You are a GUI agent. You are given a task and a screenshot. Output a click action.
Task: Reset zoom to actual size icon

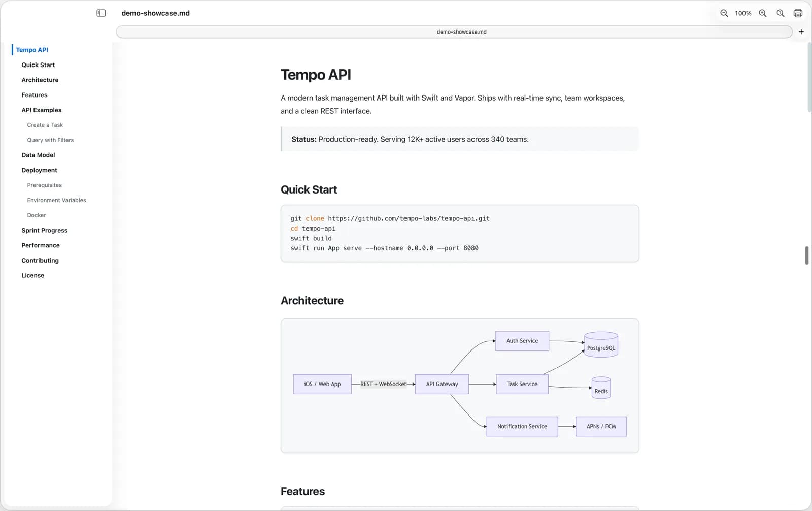pos(781,13)
